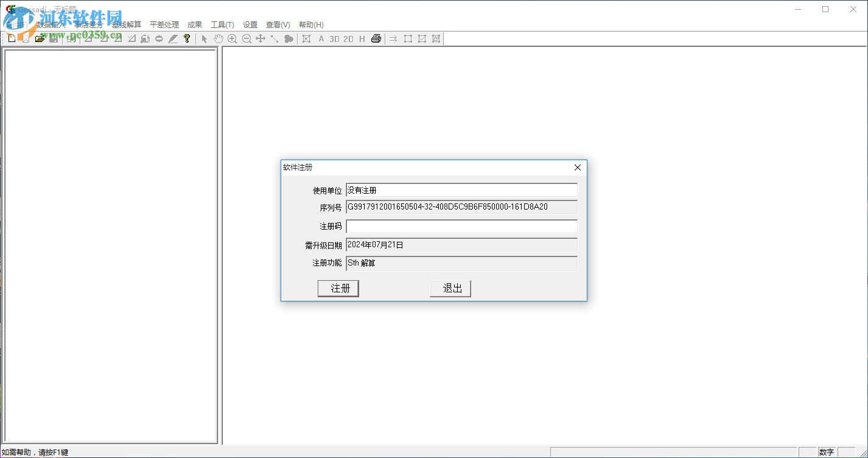
Task: Open the 平差处理 menu
Action: 164,25
